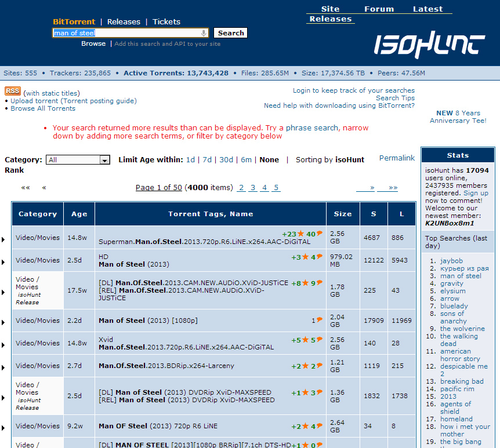Switch to the Releases search tab

pyautogui.click(x=124, y=21)
